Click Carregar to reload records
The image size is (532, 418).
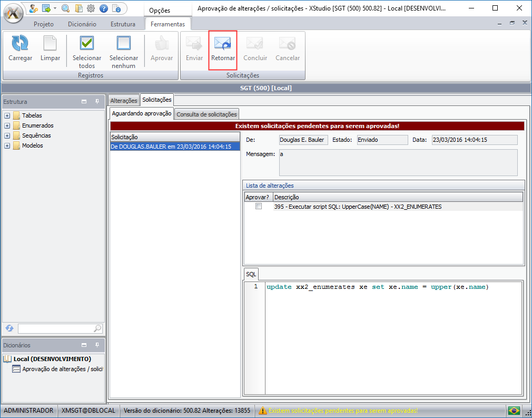21,48
